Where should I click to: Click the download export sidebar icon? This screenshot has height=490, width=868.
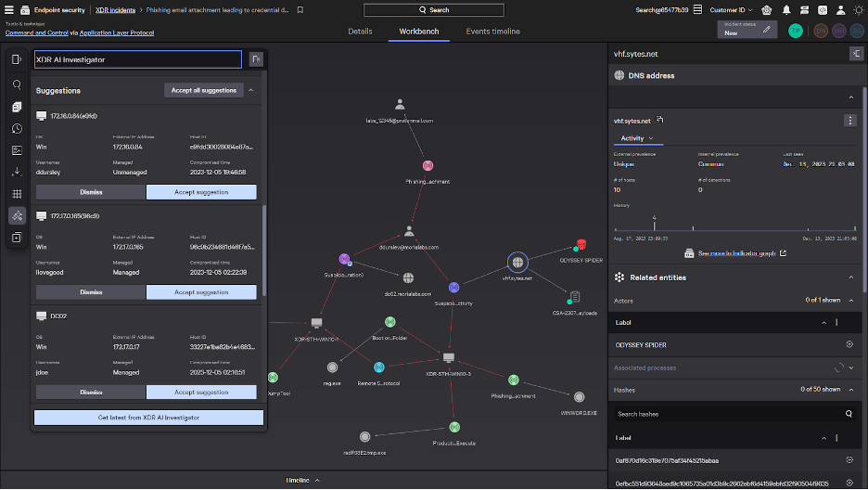pyautogui.click(x=17, y=172)
